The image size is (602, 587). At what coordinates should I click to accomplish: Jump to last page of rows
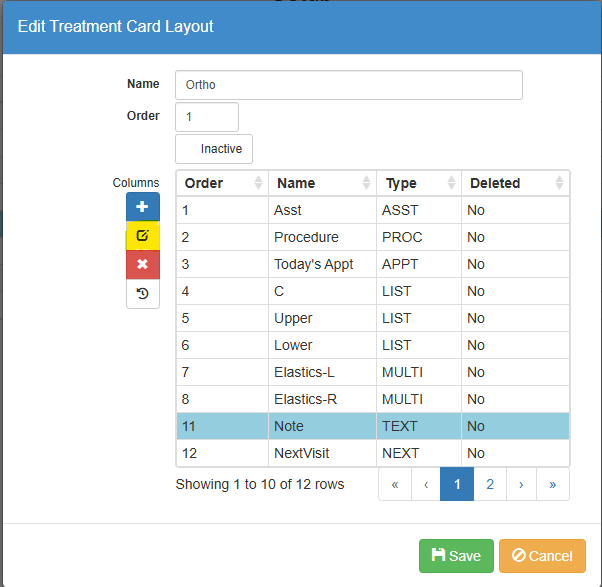(x=552, y=484)
